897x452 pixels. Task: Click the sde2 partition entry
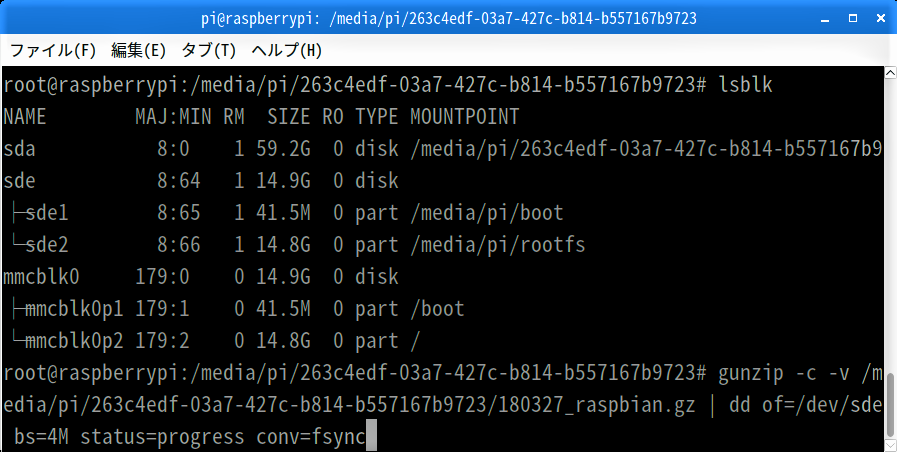click(x=47, y=245)
